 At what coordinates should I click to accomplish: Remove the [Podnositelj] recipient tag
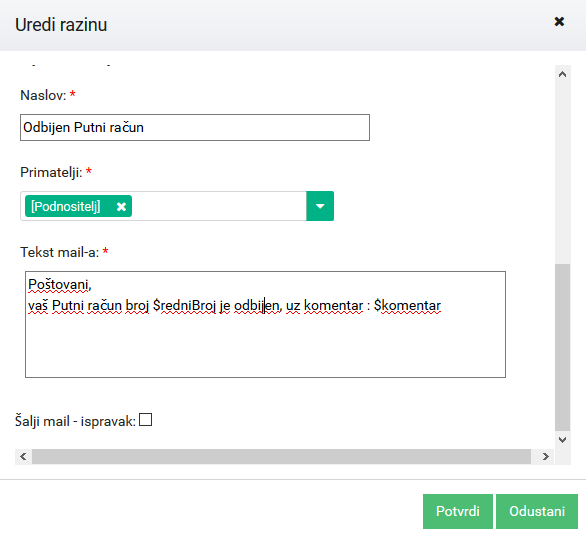[x=121, y=207]
